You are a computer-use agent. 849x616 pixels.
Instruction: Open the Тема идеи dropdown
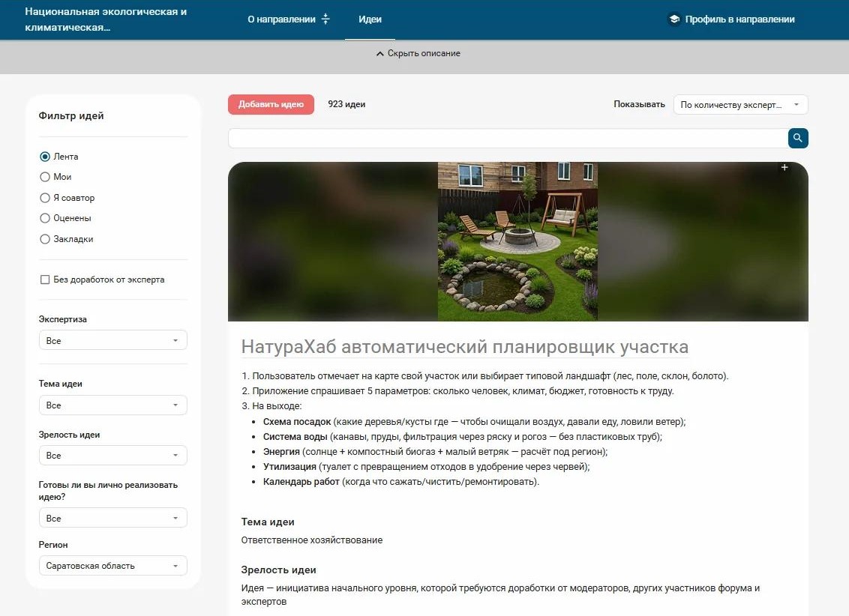113,405
